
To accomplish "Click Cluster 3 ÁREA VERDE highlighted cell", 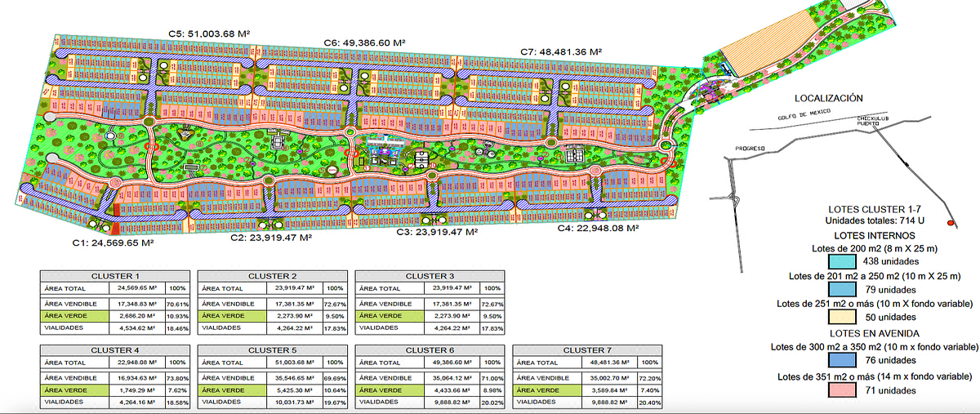I will click(390, 315).
